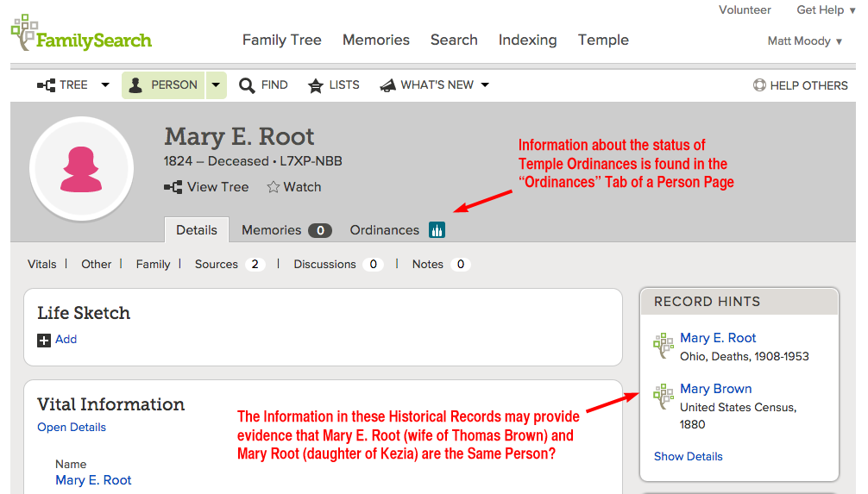Expand the TREE dropdown arrow
Image resolution: width=868 pixels, height=494 pixels.
click(105, 85)
